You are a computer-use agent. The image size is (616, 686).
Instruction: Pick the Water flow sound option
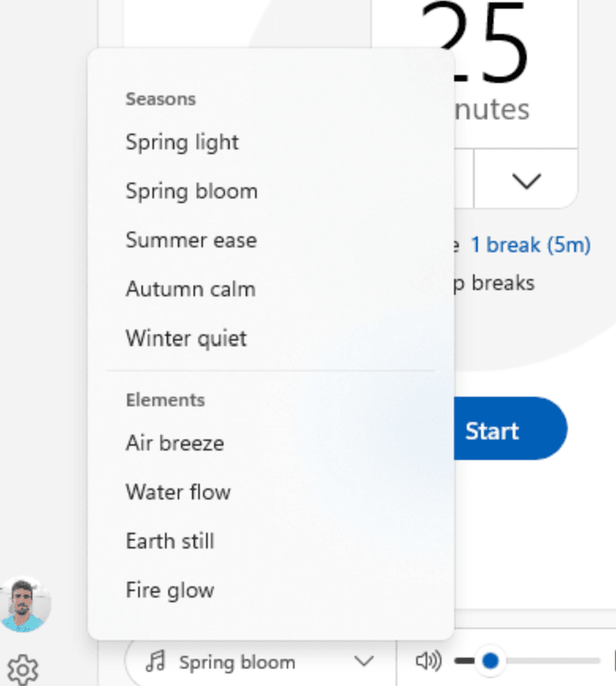coord(178,492)
